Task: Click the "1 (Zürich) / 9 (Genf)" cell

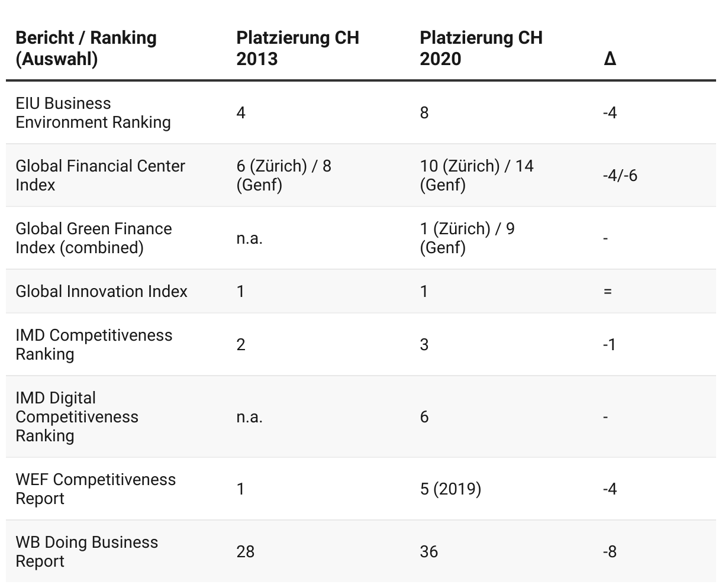Action: (x=467, y=238)
